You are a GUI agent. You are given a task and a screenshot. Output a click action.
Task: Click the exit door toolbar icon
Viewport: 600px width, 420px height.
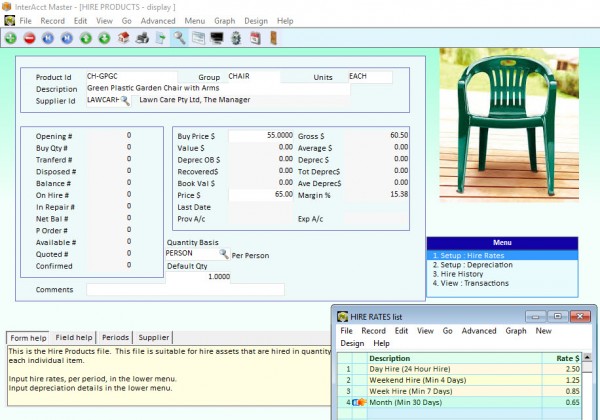pyautogui.click(x=273, y=38)
